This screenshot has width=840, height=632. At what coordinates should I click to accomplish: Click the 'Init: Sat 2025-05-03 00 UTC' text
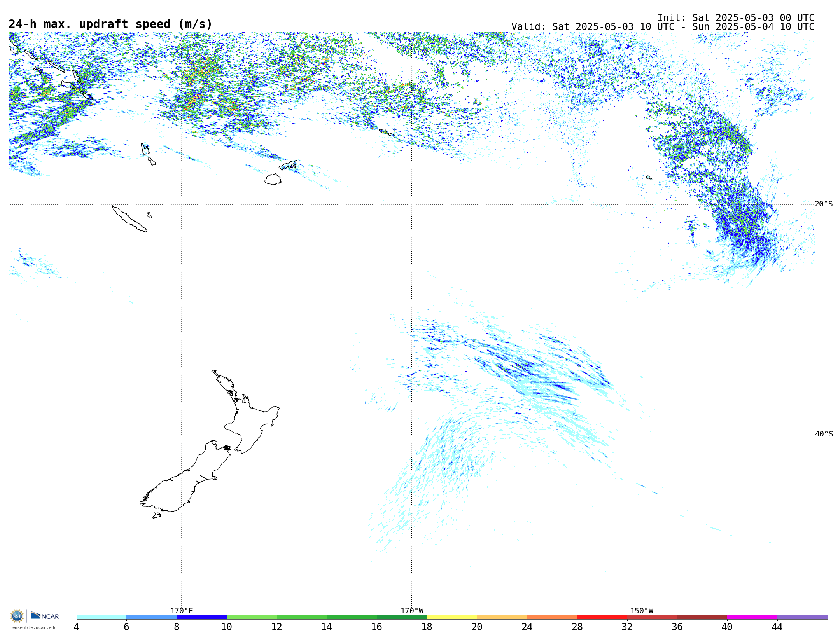click(x=736, y=18)
